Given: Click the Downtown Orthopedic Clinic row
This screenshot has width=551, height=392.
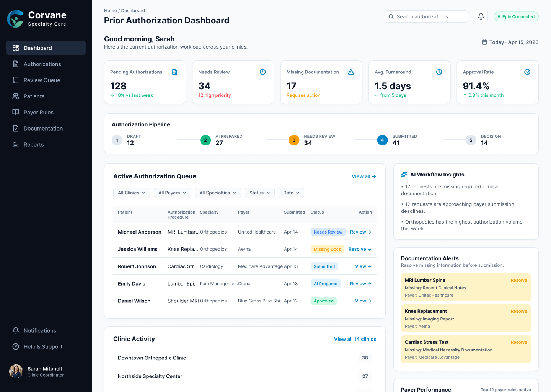Looking at the screenshot, I should coord(245,358).
